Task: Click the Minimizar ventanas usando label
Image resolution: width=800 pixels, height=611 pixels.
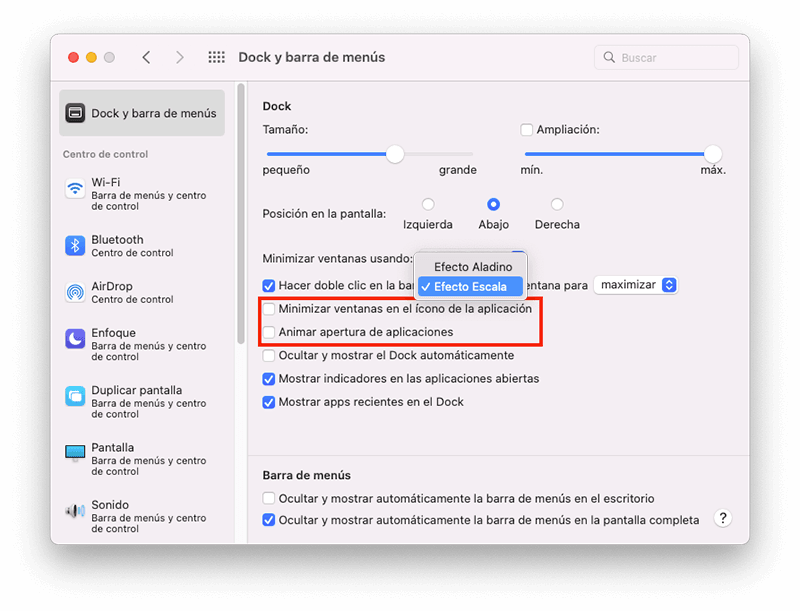Action: (x=337, y=259)
